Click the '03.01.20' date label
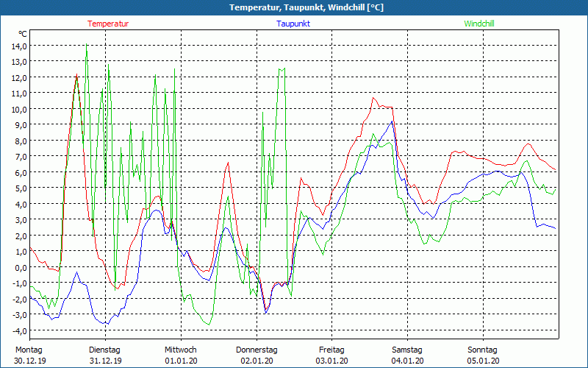Screen dimensions: 588x368 [332, 361]
